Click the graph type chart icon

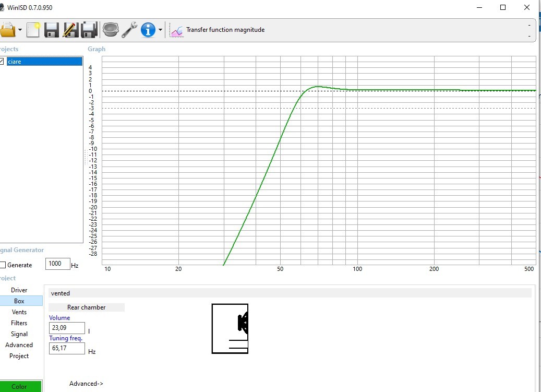click(x=176, y=31)
